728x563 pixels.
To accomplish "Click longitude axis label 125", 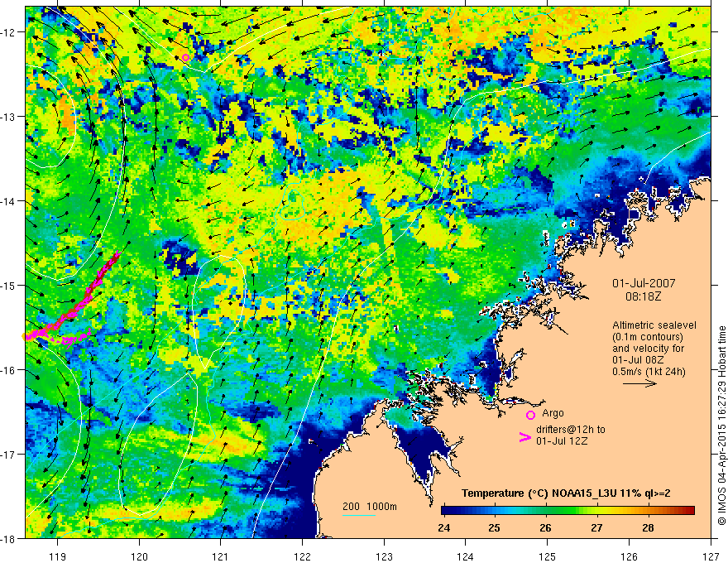I will point(548,556).
